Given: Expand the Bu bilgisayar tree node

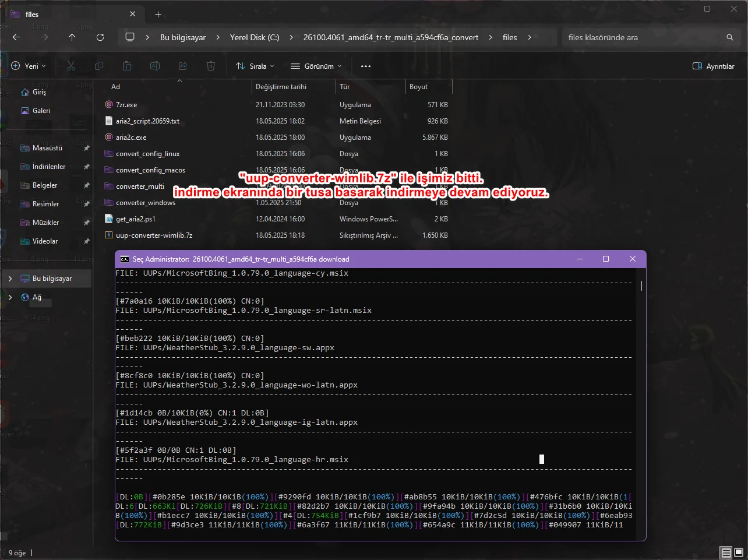Looking at the screenshot, I should pyautogui.click(x=10, y=279).
